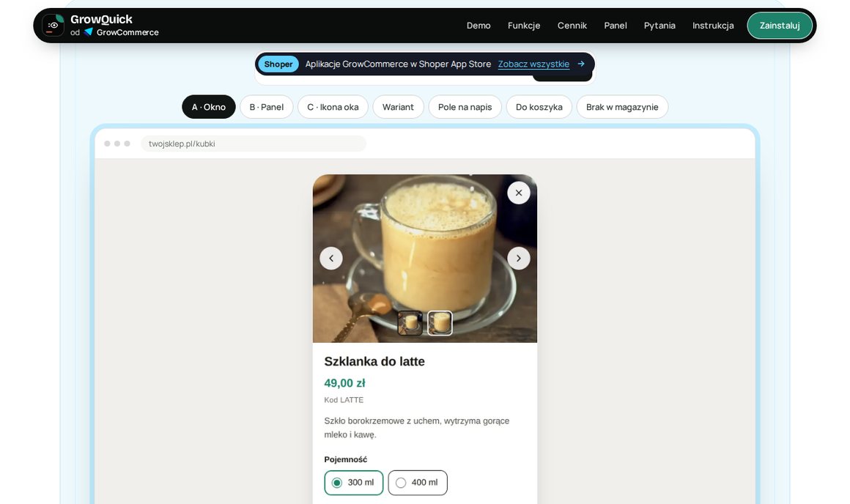Viewport: 850px width, 504px height.
Task: Choose the 400 ml capacity option
Action: point(418,483)
